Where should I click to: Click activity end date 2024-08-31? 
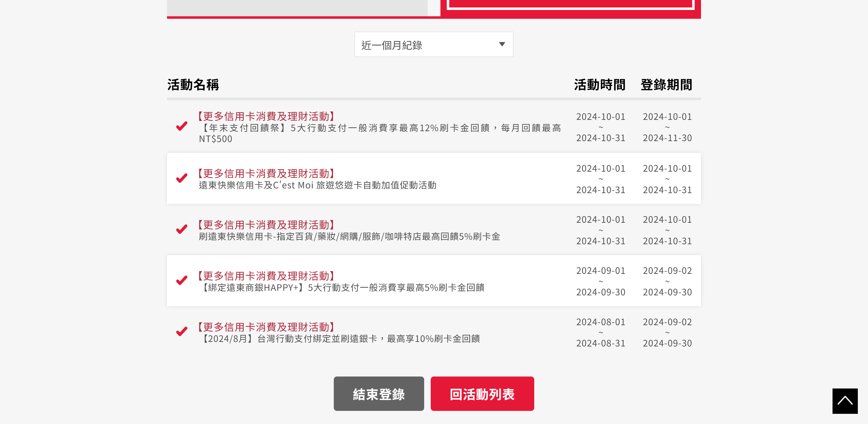tap(601, 343)
